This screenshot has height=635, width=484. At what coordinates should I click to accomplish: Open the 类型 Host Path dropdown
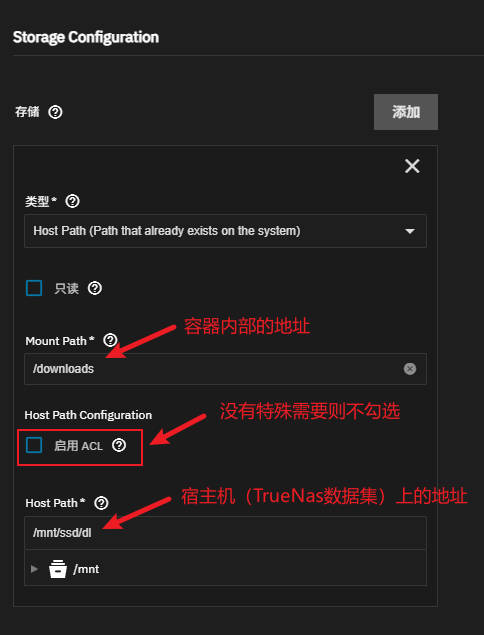pos(225,231)
